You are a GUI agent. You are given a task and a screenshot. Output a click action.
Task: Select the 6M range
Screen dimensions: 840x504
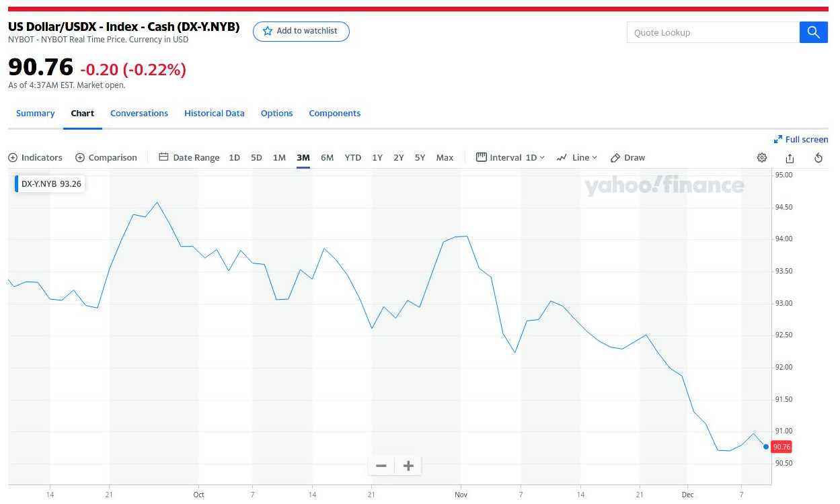point(327,157)
